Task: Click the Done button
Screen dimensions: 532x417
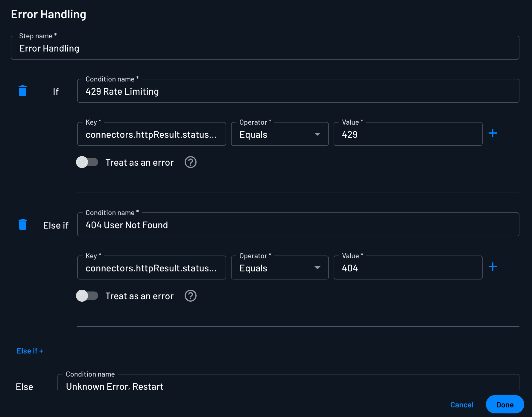Action: tap(504, 405)
